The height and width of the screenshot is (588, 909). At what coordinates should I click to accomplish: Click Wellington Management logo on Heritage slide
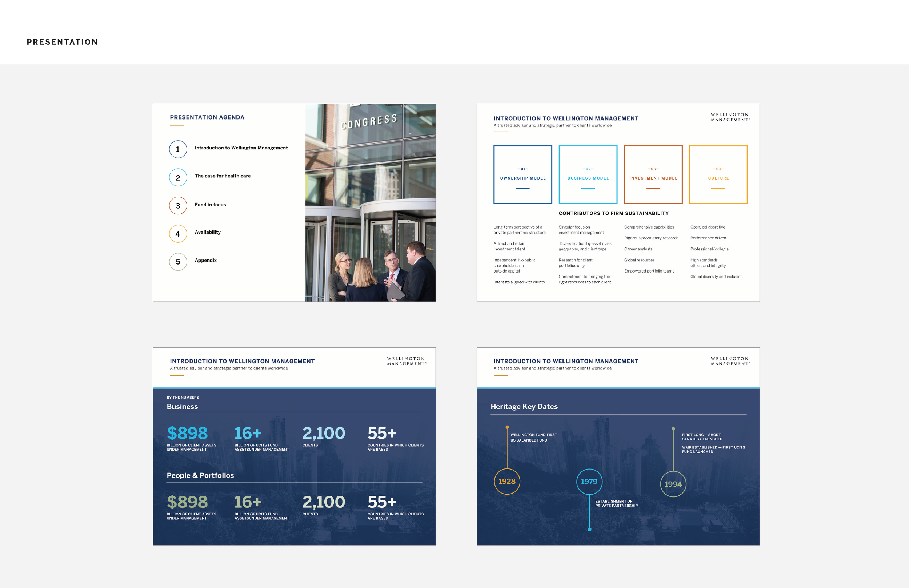pyautogui.click(x=730, y=361)
